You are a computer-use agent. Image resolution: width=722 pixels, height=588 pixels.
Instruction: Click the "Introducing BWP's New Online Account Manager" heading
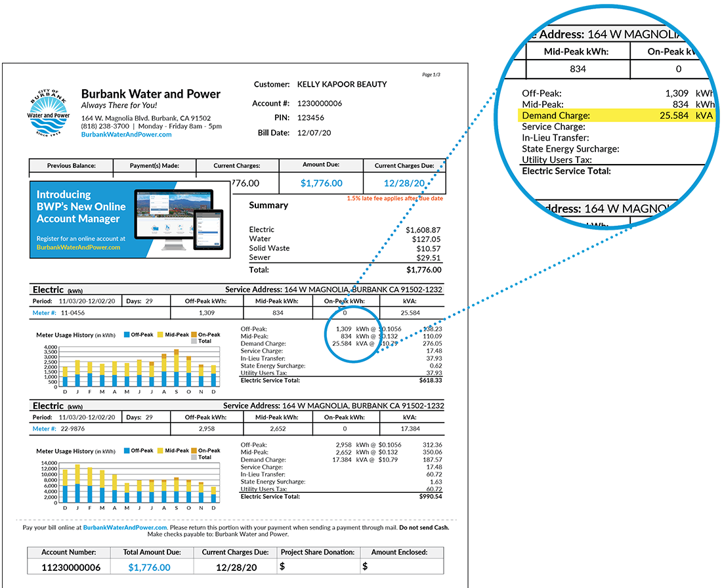pyautogui.click(x=81, y=207)
